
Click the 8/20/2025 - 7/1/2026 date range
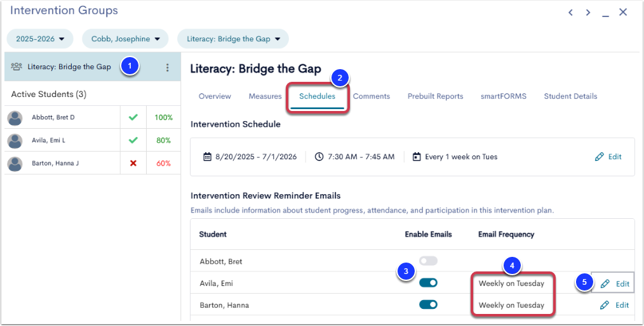coord(256,157)
